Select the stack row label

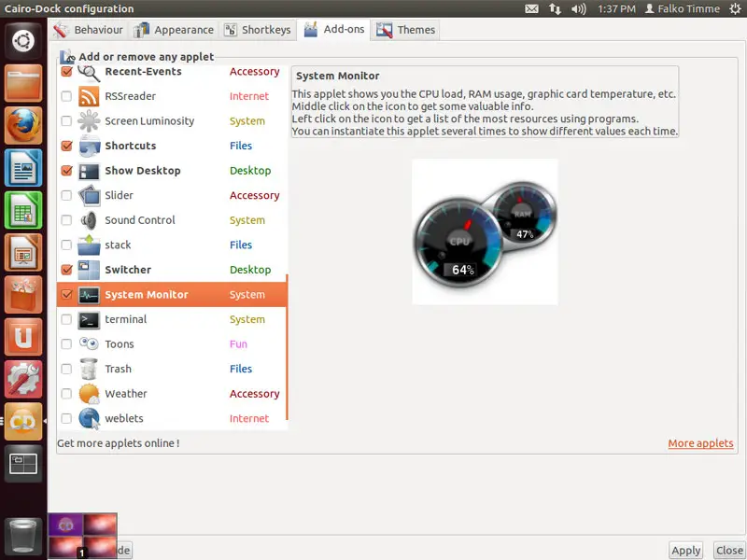pyautogui.click(x=118, y=245)
